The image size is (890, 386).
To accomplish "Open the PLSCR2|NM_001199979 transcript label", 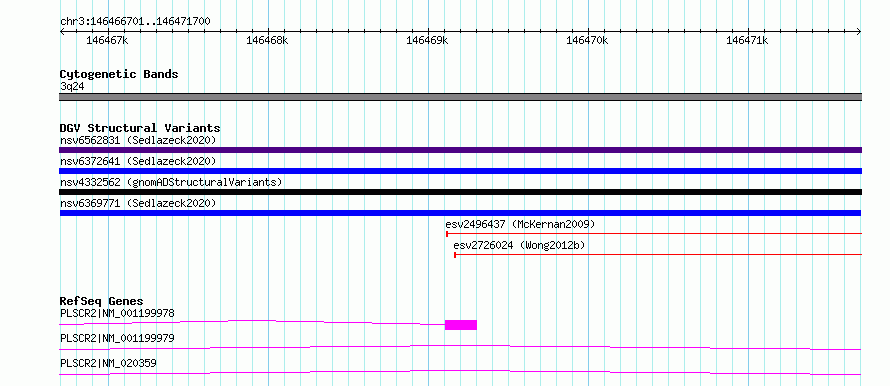I will [117, 338].
